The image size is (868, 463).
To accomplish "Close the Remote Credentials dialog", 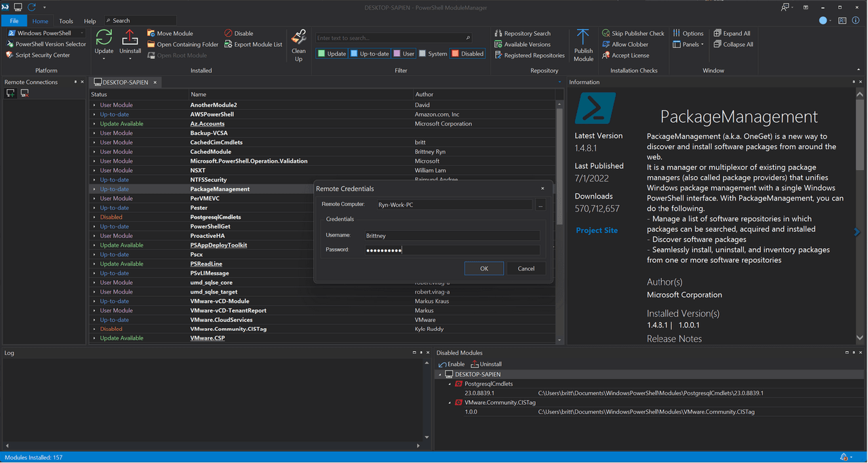I will [542, 188].
